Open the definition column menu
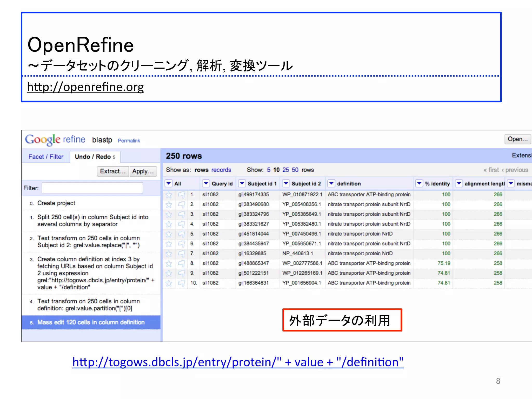532x399 pixels. click(331, 183)
